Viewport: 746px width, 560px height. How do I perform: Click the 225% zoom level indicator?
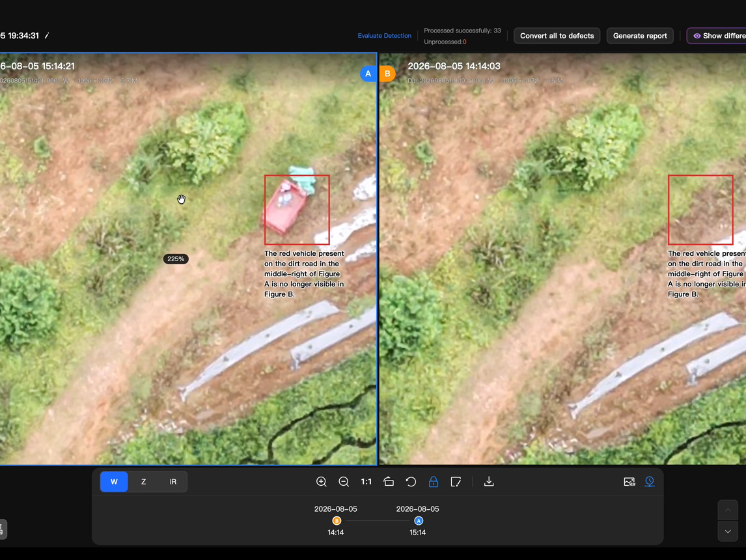176,259
